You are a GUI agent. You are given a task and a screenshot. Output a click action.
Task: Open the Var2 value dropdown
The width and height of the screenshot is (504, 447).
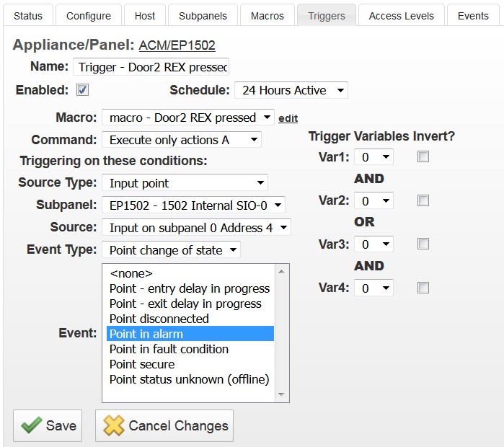tap(375, 200)
